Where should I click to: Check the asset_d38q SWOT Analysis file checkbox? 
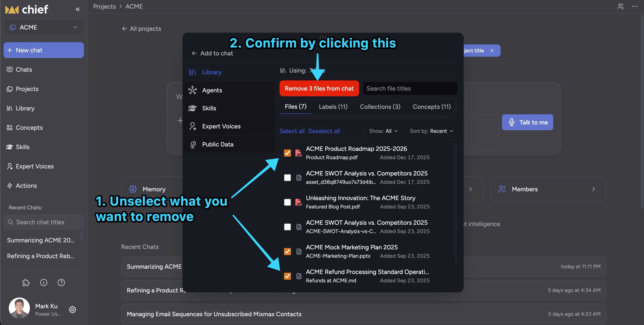(x=287, y=178)
